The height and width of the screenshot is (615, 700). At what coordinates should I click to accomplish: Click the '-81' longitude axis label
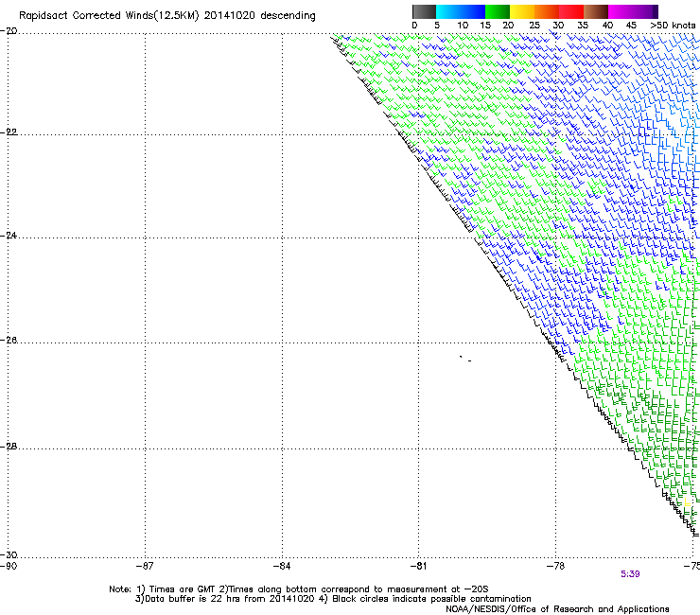pos(419,567)
